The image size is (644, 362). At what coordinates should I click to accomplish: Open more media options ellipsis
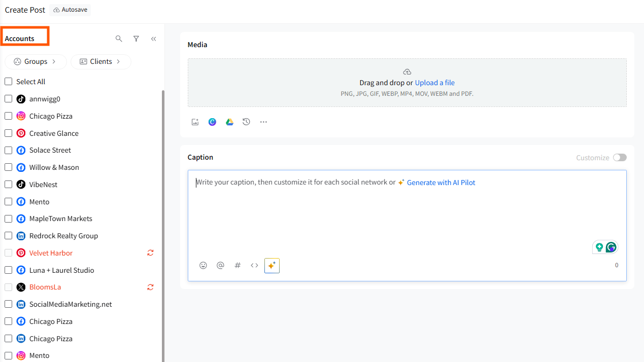click(x=263, y=122)
